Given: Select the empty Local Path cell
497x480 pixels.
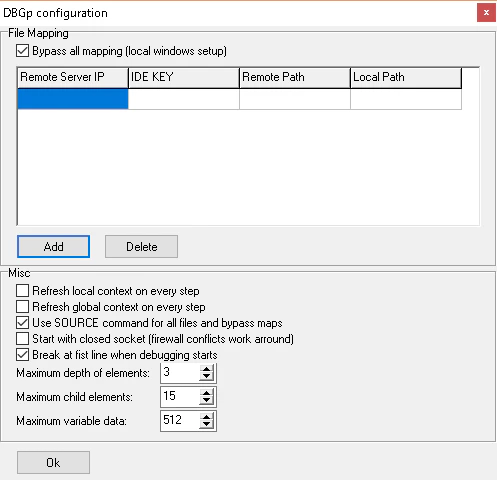Looking at the screenshot, I should [406, 99].
